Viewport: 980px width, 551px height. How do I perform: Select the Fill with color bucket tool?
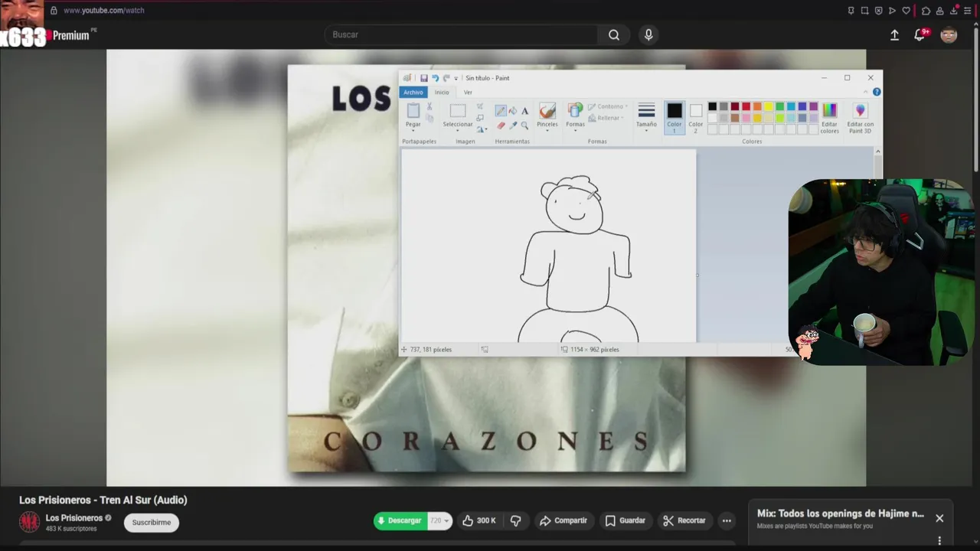[x=512, y=111]
